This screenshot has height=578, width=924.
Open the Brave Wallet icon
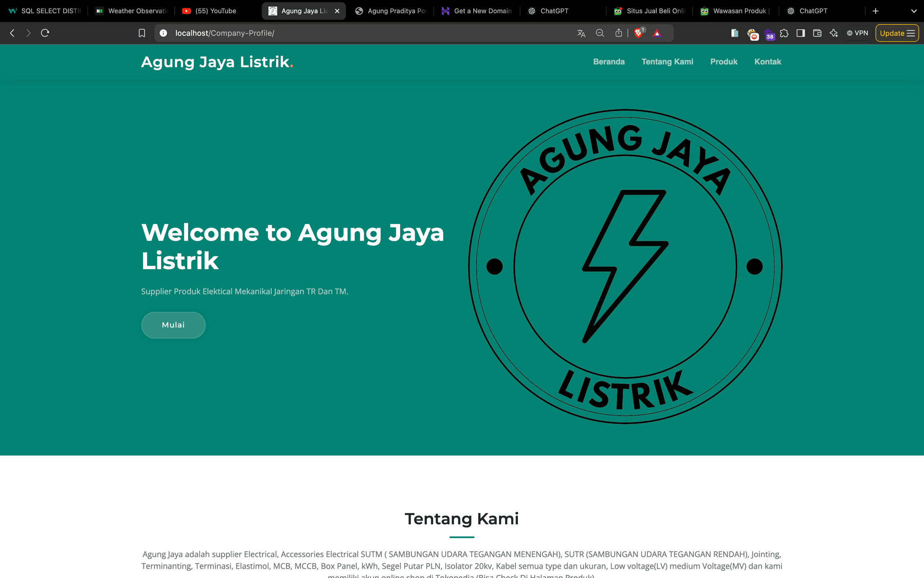click(x=817, y=33)
